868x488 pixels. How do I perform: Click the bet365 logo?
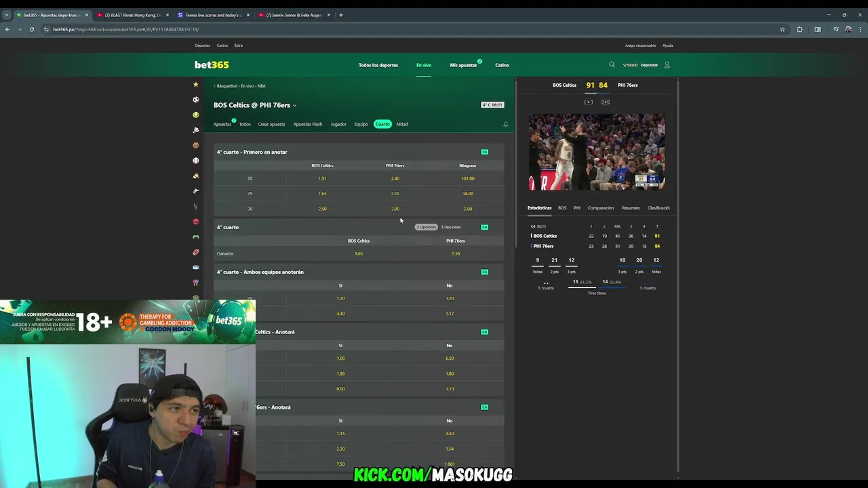click(212, 65)
